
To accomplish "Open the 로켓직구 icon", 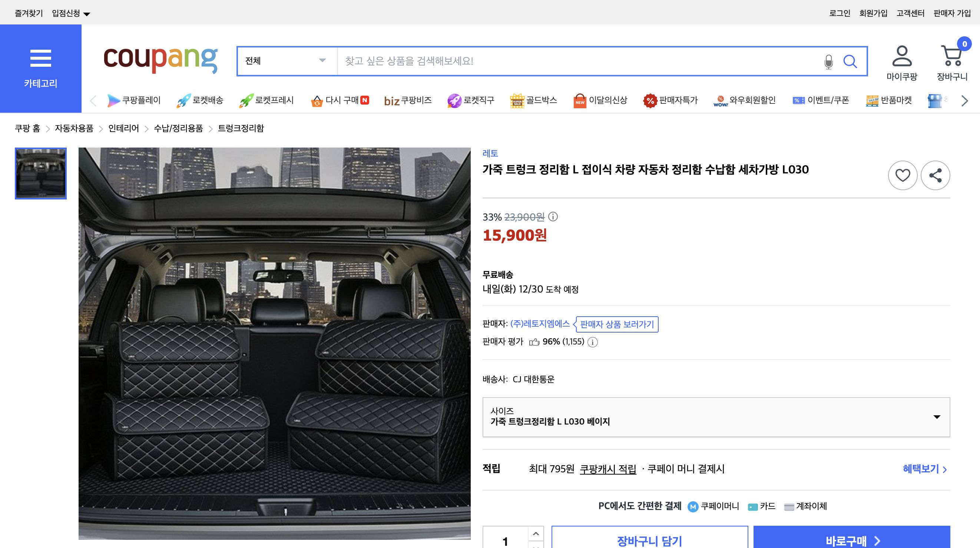I will (x=455, y=100).
